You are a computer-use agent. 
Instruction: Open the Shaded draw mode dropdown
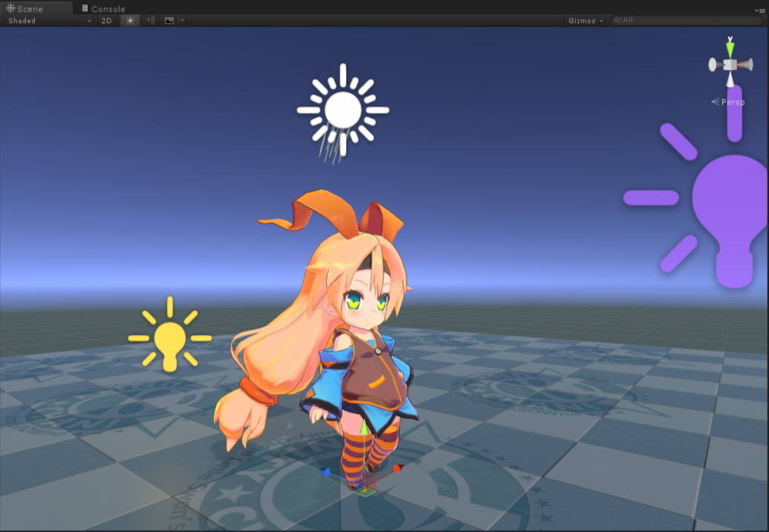click(x=49, y=21)
